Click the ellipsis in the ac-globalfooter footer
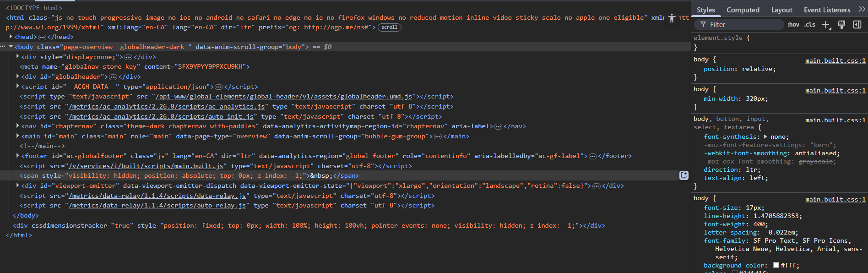 tap(593, 156)
